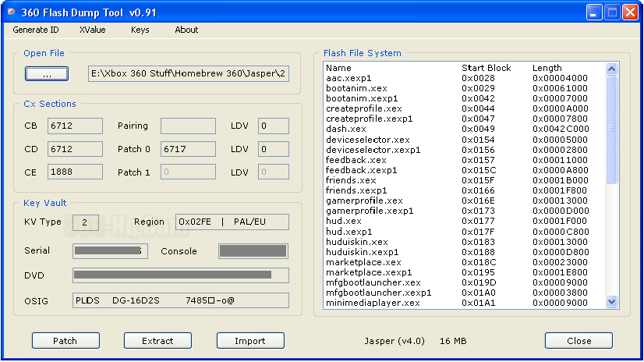This screenshot has width=644, height=362.
Task: Click the browse file button with ellipsis
Action: tap(47, 74)
